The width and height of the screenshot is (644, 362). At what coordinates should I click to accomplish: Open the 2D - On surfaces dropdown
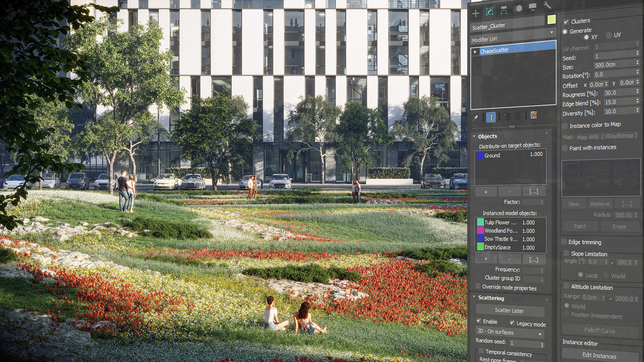coord(510,332)
